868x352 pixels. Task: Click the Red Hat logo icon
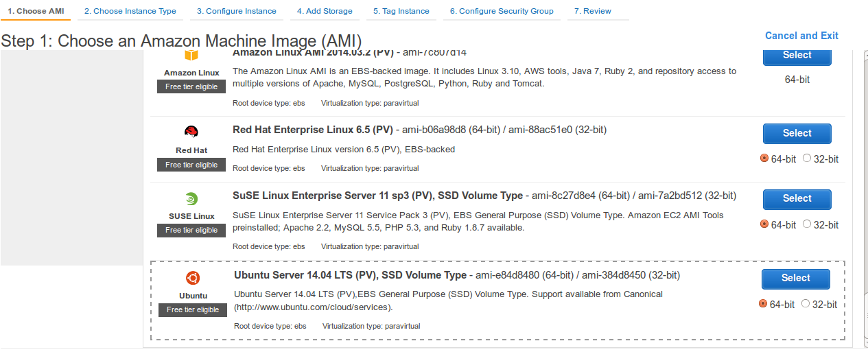pyautogui.click(x=191, y=132)
